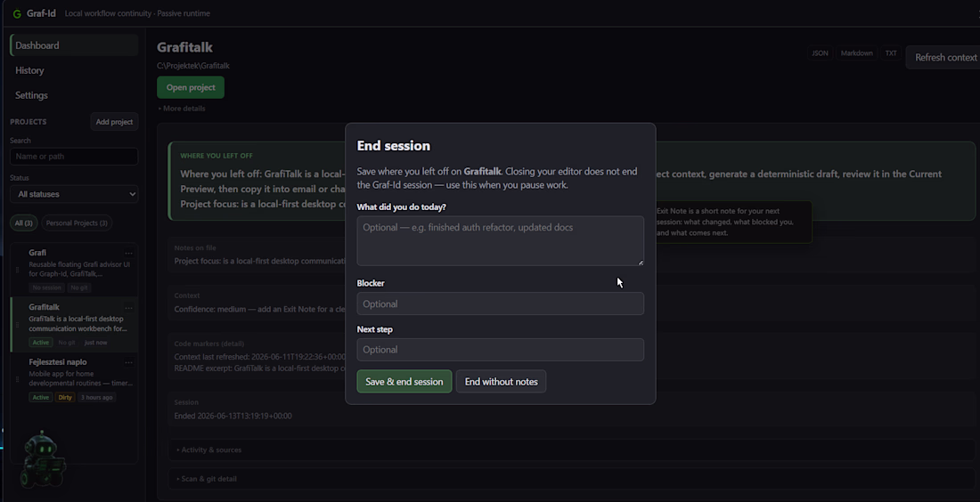
Task: Open the Fejlesztesi naplo three-dot menu
Action: [x=129, y=363]
